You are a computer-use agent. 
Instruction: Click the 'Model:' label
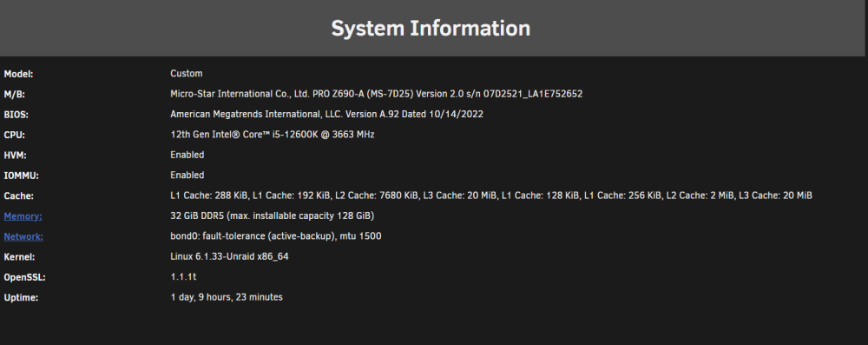(18, 74)
